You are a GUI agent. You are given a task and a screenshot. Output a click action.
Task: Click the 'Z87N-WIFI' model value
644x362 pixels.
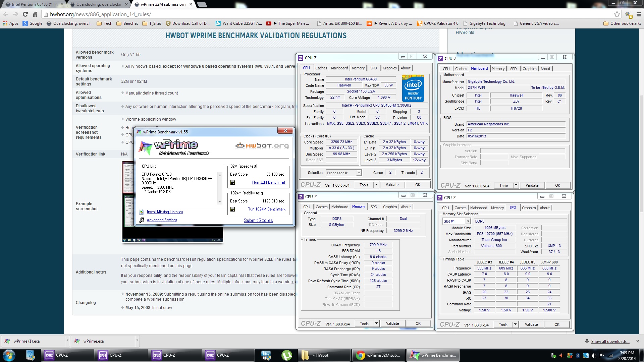pyautogui.click(x=498, y=87)
